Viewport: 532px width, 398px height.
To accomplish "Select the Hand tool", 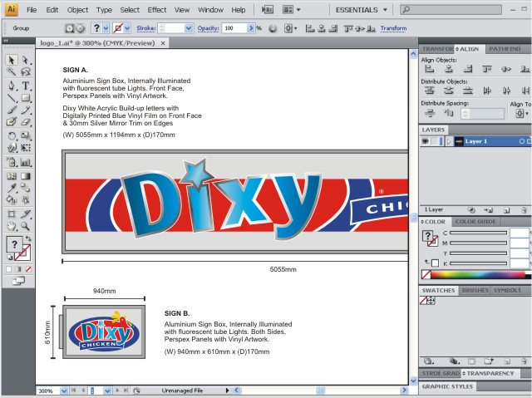I will [x=11, y=226].
